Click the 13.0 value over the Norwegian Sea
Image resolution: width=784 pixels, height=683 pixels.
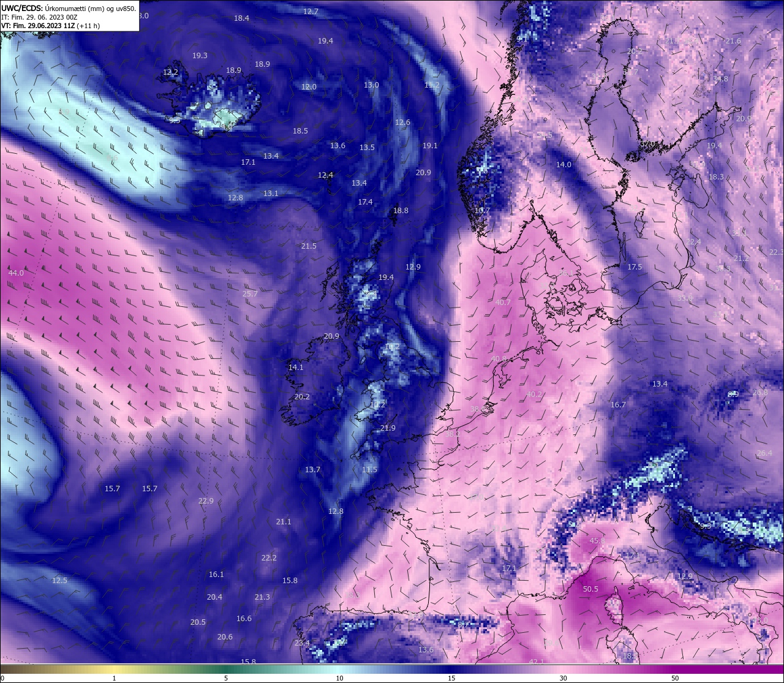371,85
